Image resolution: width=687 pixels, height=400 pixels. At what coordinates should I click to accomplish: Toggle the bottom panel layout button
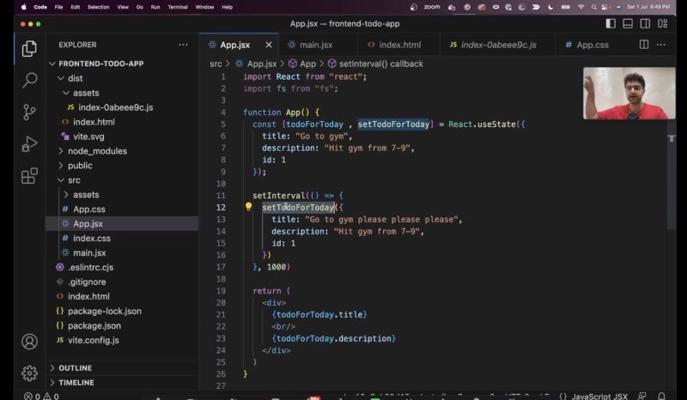628,23
